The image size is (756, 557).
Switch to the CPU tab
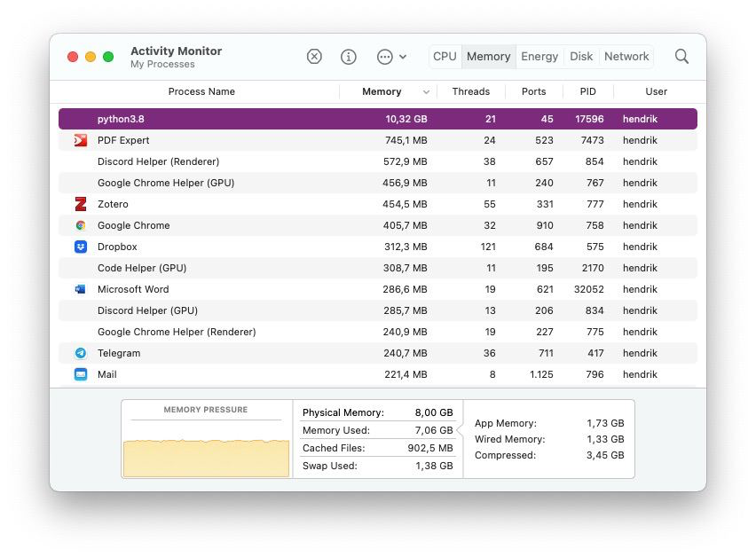[x=445, y=57]
